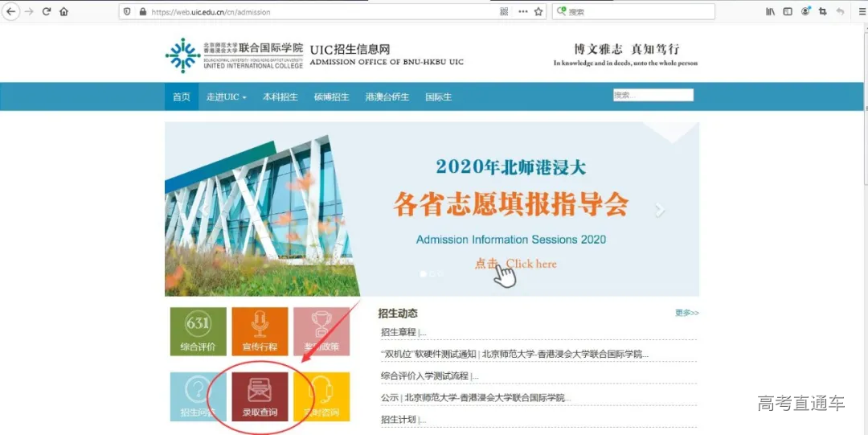Switch to the 本科招生 nav tab
This screenshot has height=435, width=868.
coord(280,97)
